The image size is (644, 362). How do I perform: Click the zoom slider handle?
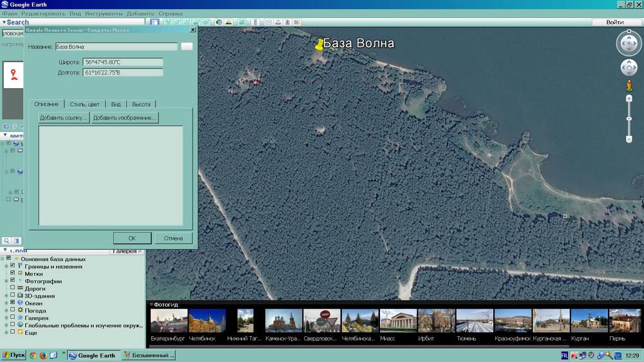pos(629,119)
